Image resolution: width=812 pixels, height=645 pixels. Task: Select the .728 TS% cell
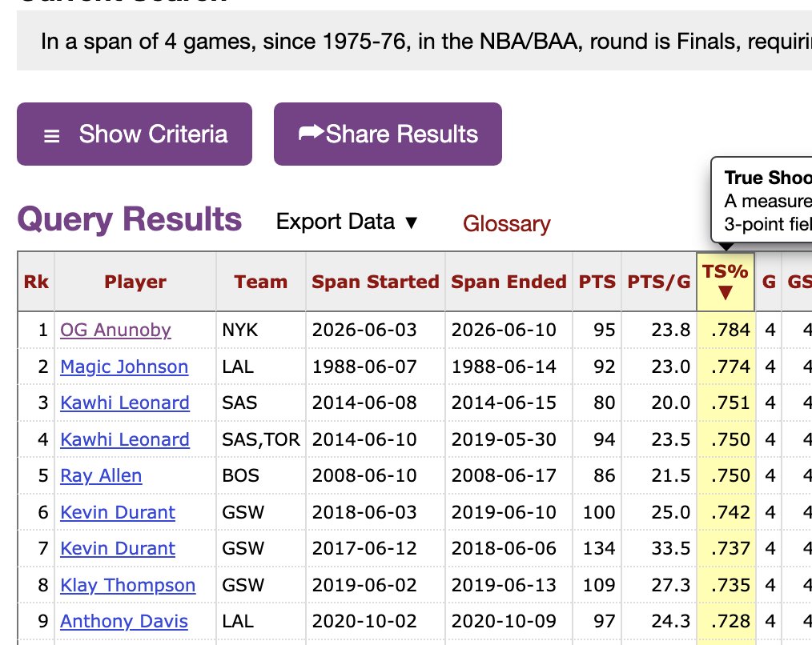tap(726, 621)
